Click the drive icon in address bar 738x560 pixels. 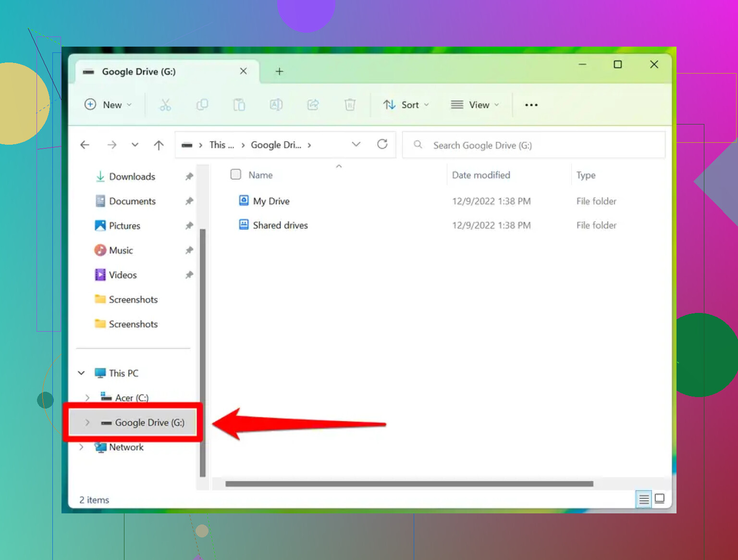click(187, 145)
